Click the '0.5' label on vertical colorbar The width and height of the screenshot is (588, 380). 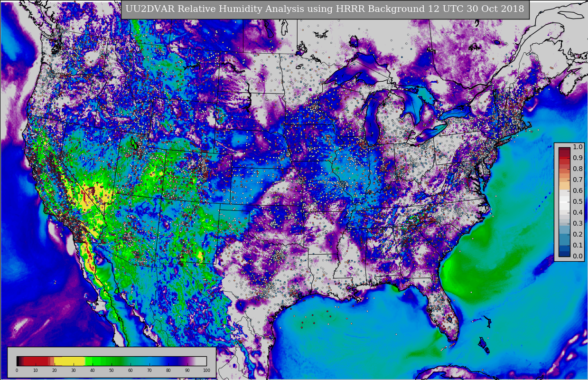click(x=578, y=201)
